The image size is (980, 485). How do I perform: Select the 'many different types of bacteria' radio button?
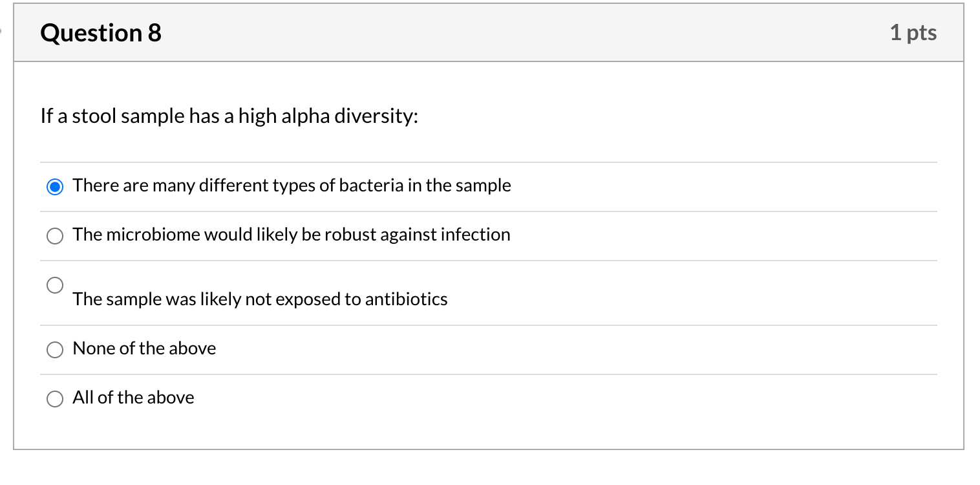coord(56,187)
